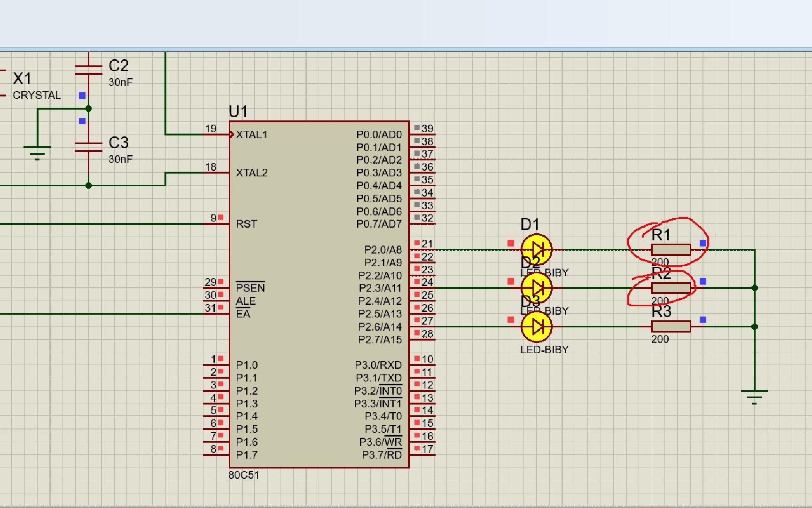Viewport: 812px width, 508px height.
Task: Click the RST pin label
Action: click(x=246, y=224)
